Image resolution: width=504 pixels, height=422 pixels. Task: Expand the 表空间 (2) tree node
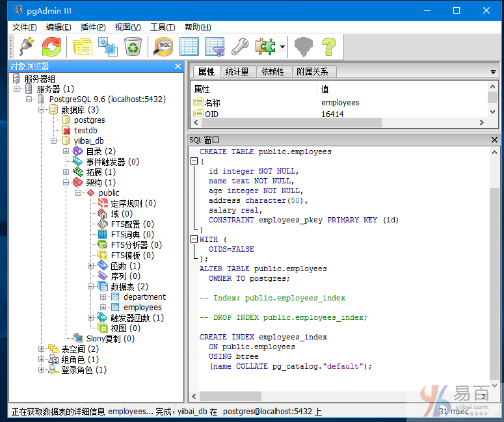[x=42, y=349]
